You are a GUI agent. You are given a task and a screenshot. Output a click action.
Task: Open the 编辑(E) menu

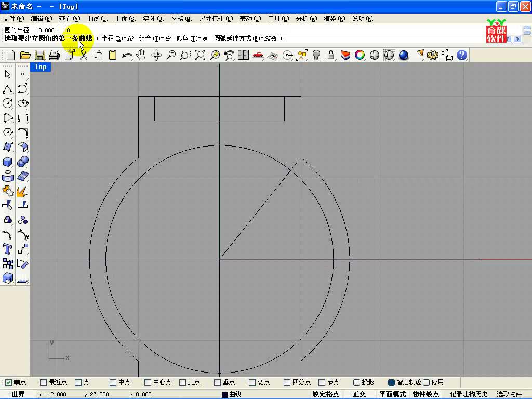pyautogui.click(x=42, y=19)
